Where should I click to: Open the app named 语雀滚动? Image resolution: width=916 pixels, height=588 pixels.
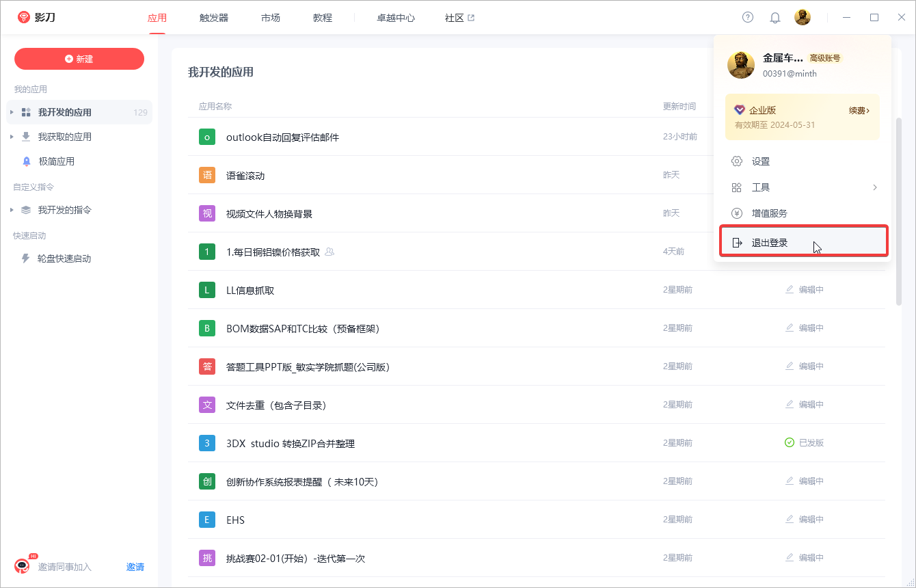pos(245,176)
